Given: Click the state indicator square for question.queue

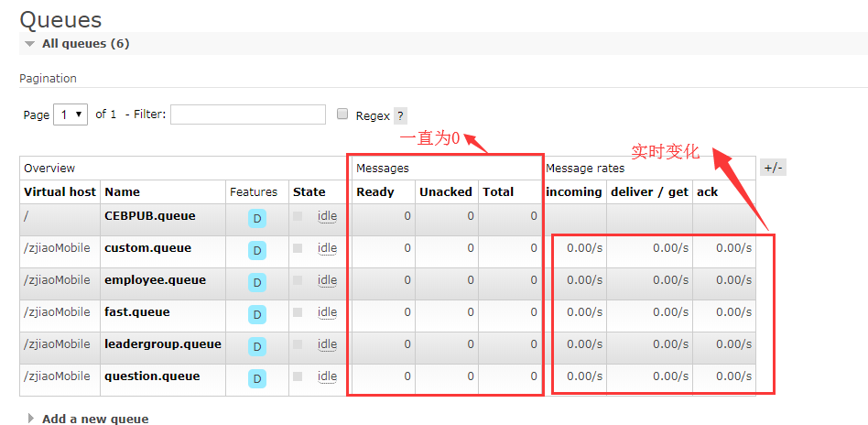Looking at the screenshot, I should [298, 376].
